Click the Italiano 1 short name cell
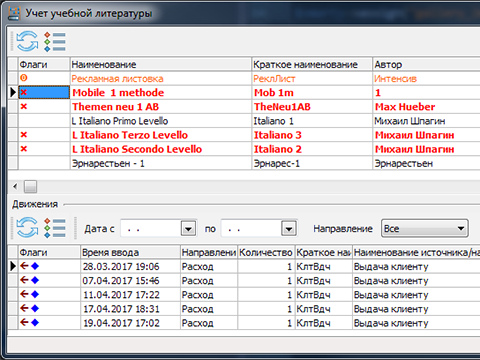480x360 pixels. (312, 121)
